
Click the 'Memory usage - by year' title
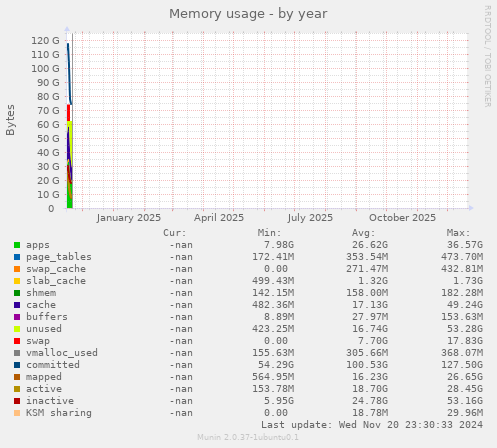248,14
